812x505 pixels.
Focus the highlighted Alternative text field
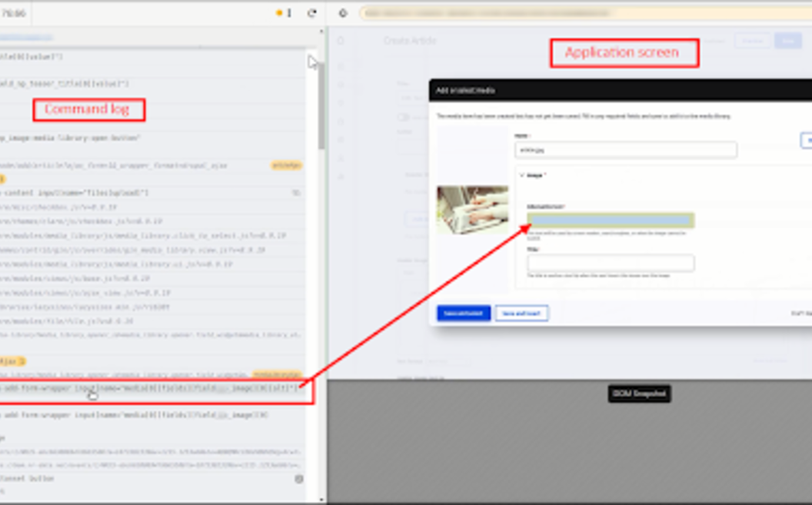coord(611,221)
